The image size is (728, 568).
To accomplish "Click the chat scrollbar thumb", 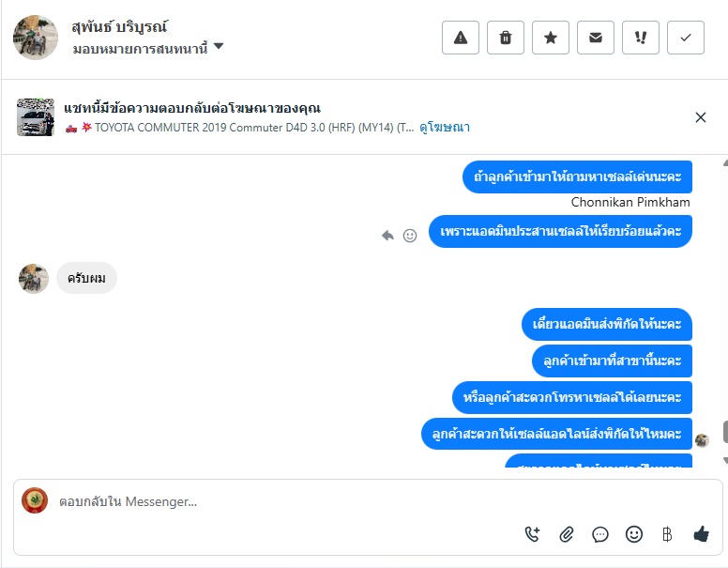I will coord(725,432).
